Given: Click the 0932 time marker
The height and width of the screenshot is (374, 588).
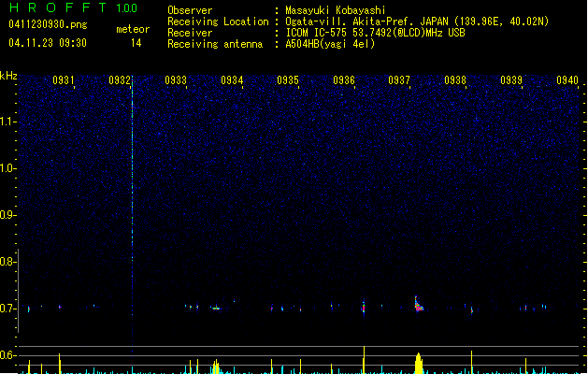Looking at the screenshot, I should pyautogui.click(x=120, y=80).
